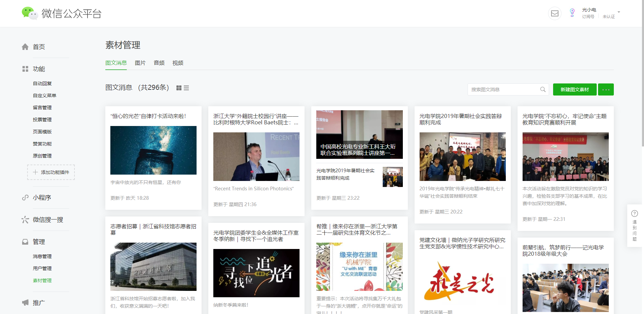644x314 pixels.
Task: Click 推广 label in sidebar
Action: click(39, 303)
